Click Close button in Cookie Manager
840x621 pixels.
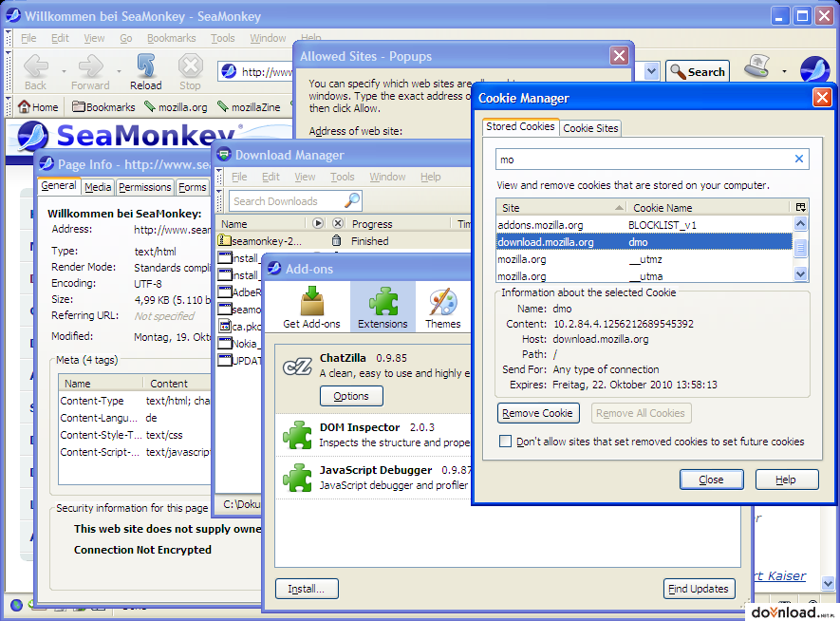(x=711, y=480)
